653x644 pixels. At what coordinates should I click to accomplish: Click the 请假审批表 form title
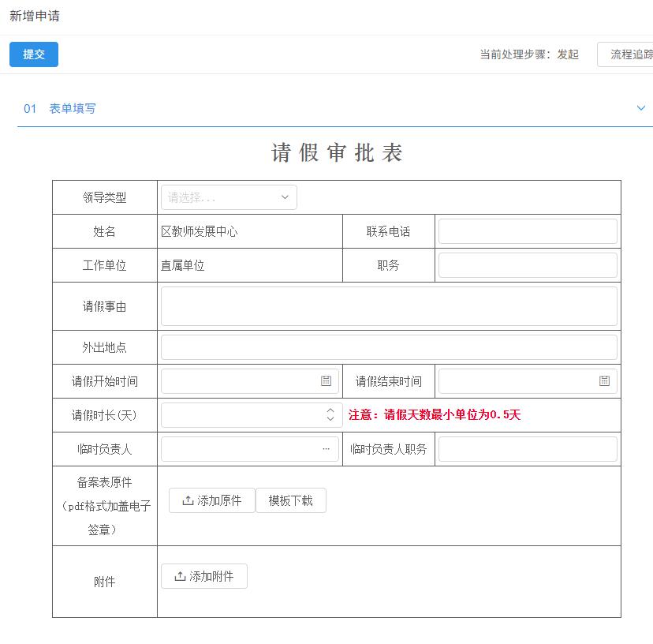pyautogui.click(x=337, y=152)
